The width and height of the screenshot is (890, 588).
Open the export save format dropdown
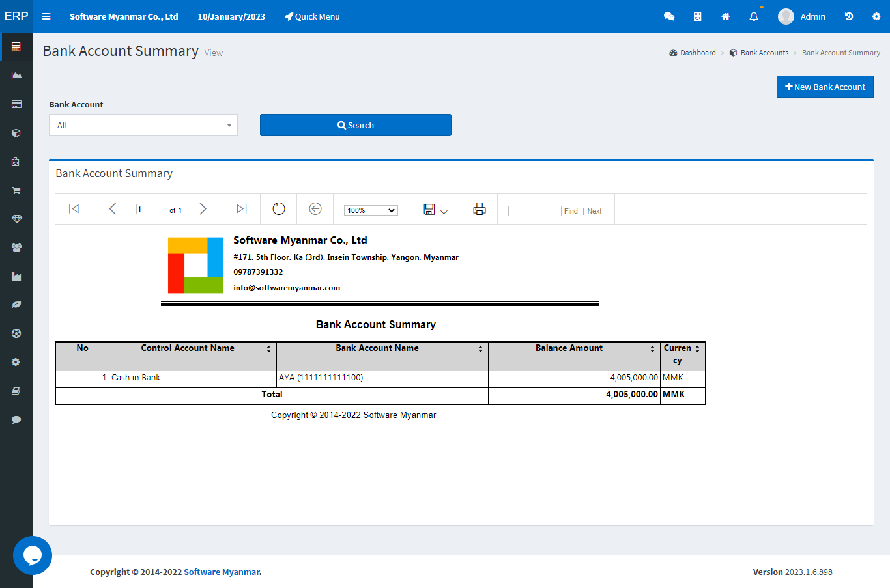[435, 209]
